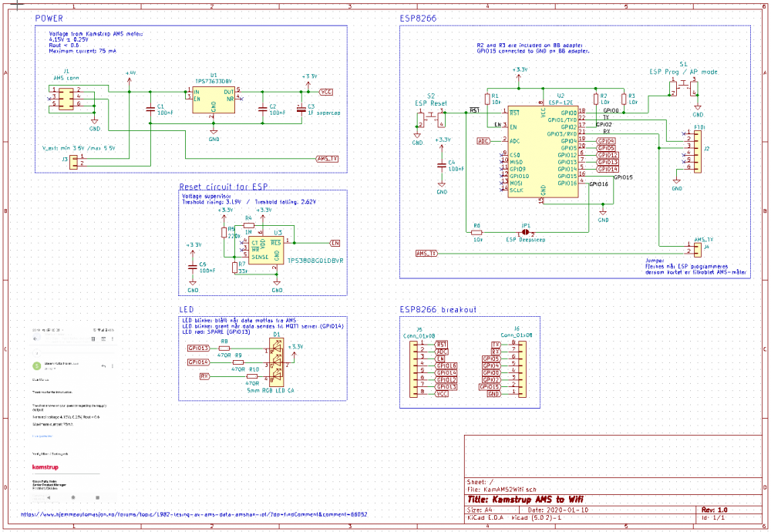Screen dimensions: 771x532
Task: Open the hjemmeautomasjon.no forum URL at bottom
Action: click(194, 513)
